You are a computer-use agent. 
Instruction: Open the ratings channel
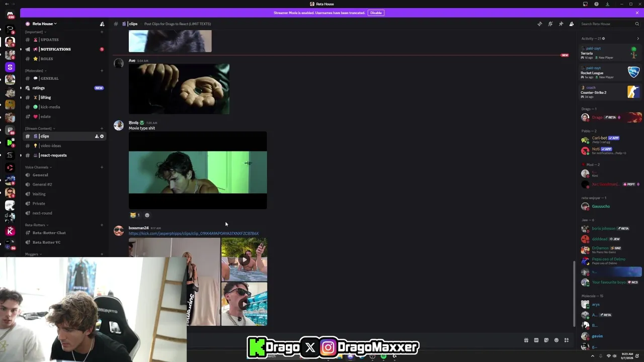(x=64, y=88)
